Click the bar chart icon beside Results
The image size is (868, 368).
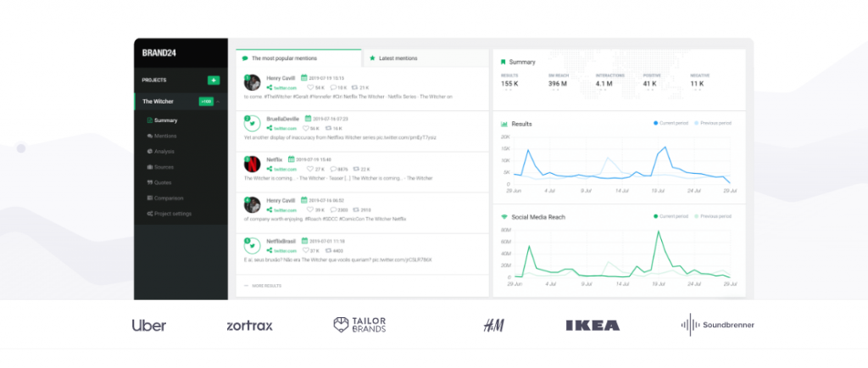pos(504,124)
